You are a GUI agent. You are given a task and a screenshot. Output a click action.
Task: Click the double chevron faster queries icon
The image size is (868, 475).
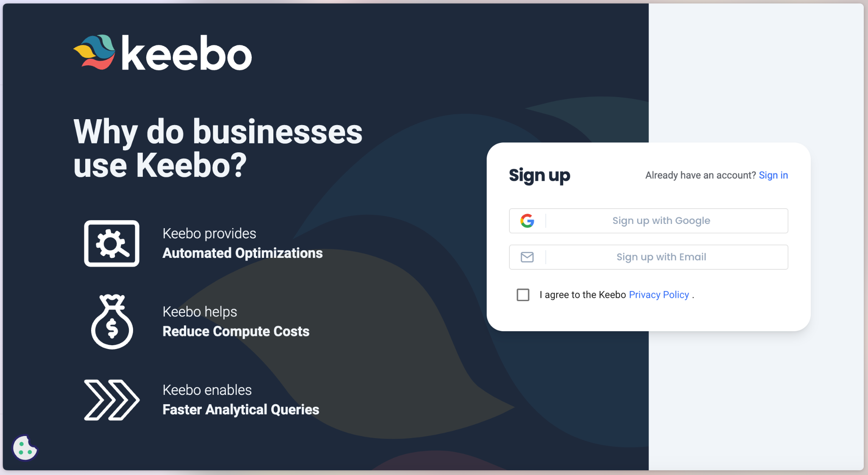[x=112, y=400]
